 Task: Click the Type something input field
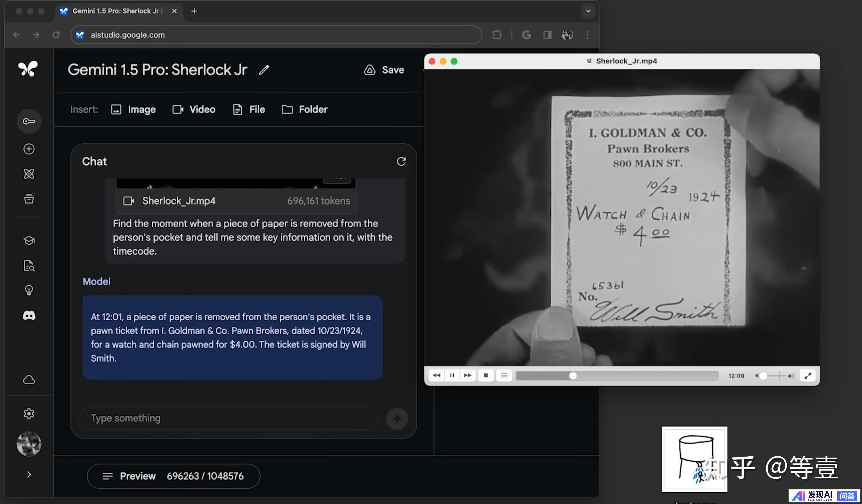tap(228, 418)
